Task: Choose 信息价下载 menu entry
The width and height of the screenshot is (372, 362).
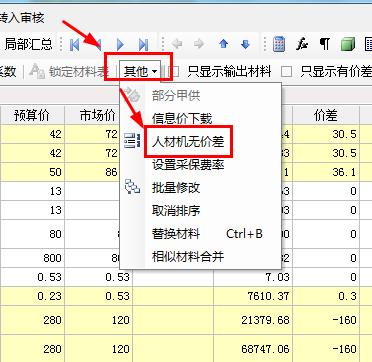Action: coord(201,118)
